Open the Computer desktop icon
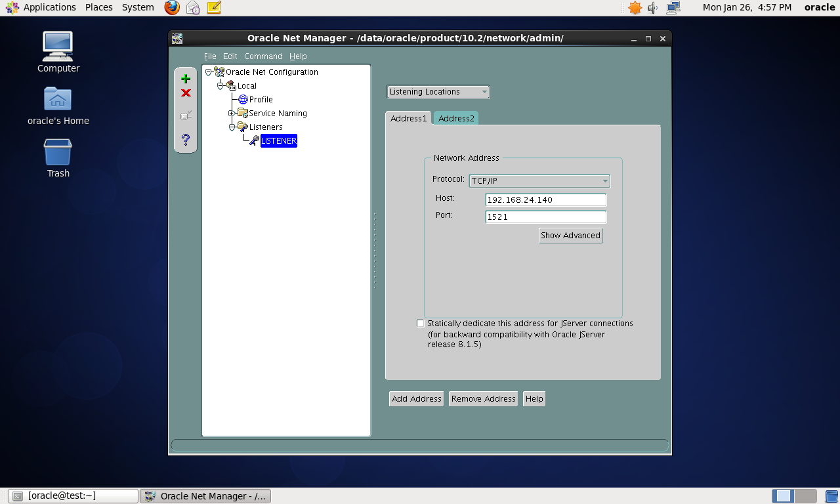 pos(58,52)
